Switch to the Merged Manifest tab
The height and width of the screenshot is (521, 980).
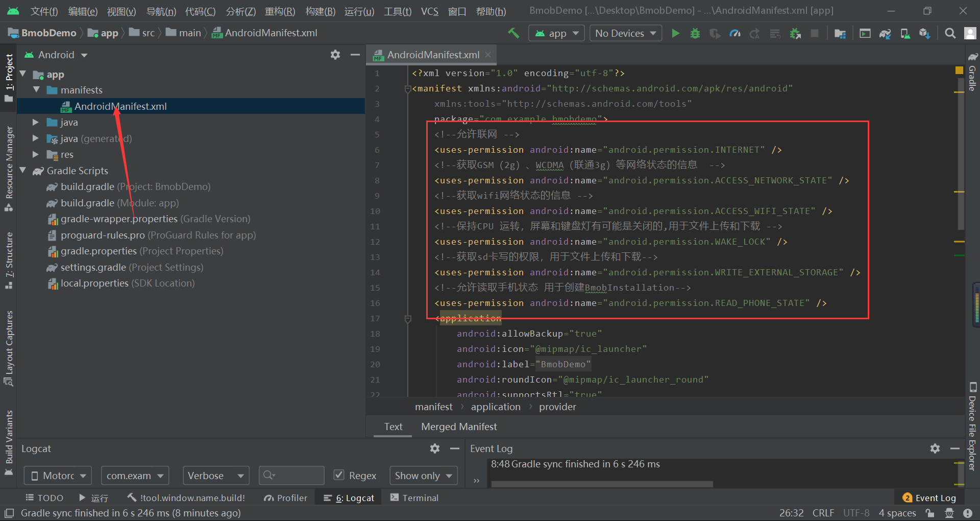pos(459,427)
